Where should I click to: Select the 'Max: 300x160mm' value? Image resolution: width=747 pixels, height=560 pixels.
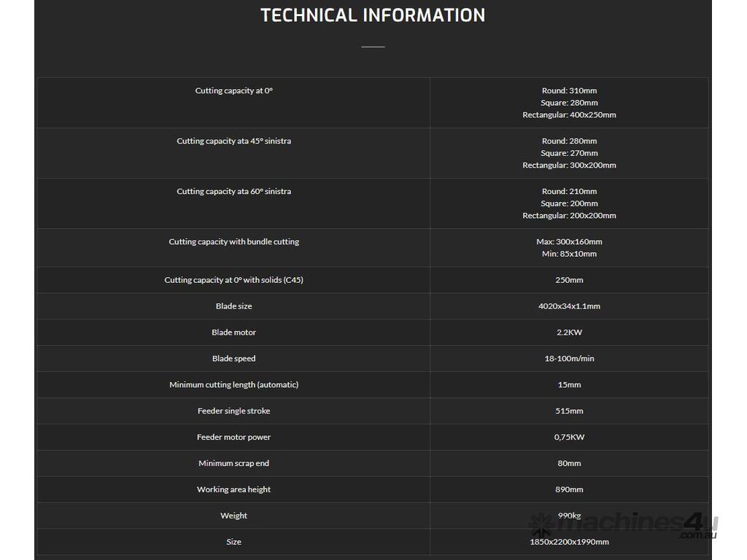(x=569, y=242)
